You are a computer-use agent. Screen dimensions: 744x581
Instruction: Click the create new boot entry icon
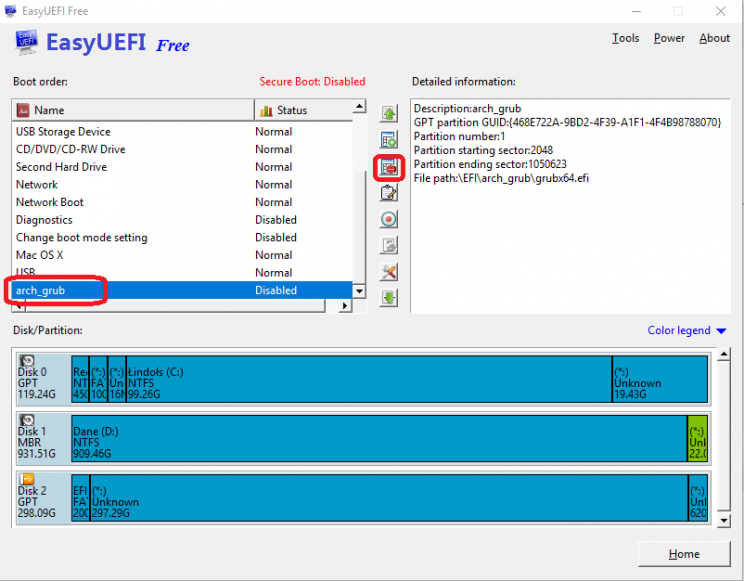click(389, 140)
